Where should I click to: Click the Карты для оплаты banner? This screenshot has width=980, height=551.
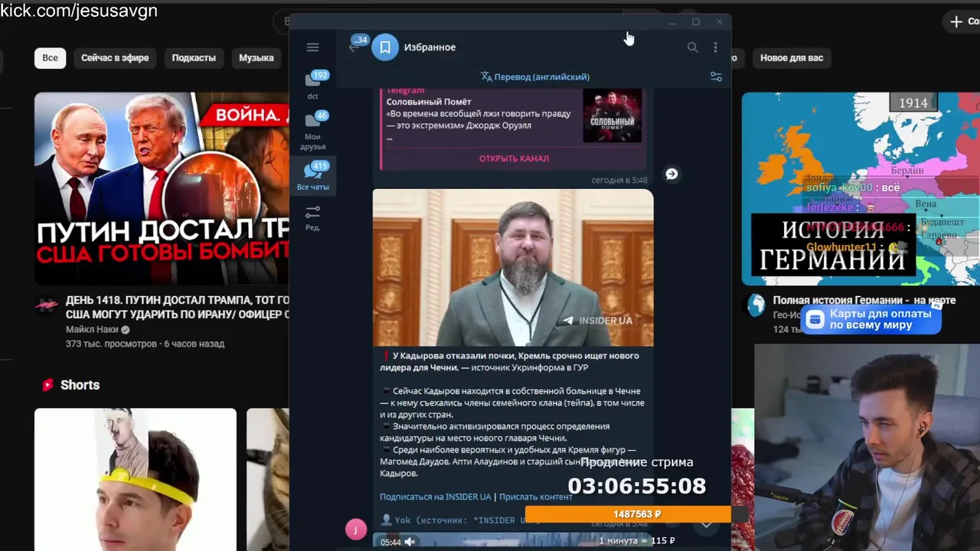click(871, 319)
